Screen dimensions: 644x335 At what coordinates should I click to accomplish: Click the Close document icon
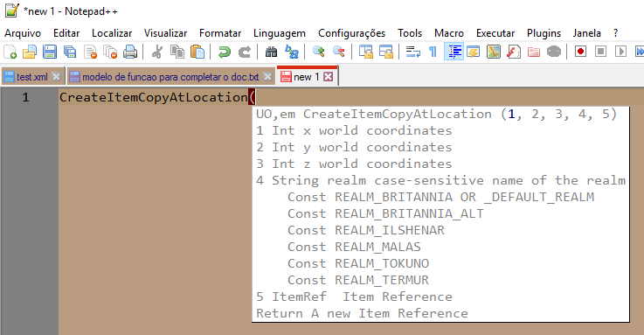[x=90, y=52]
